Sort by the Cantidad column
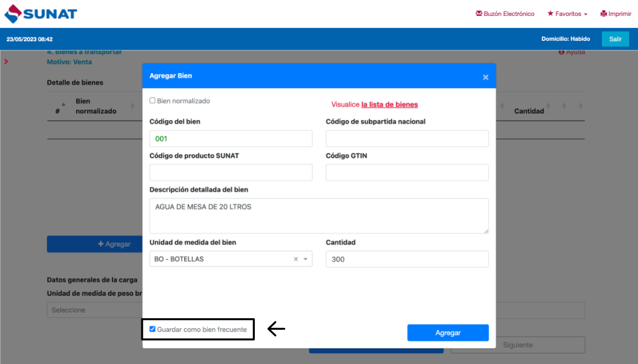 coord(547,106)
